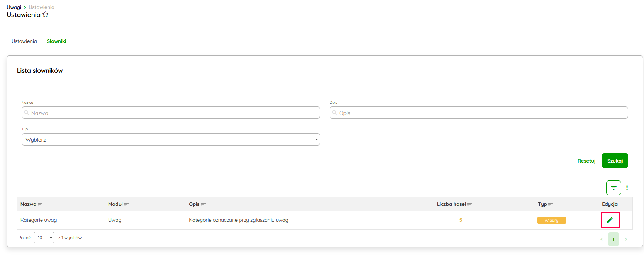Screen dimensions: 644x262
Task: Go to page 1 in pagination
Action: [613, 239]
